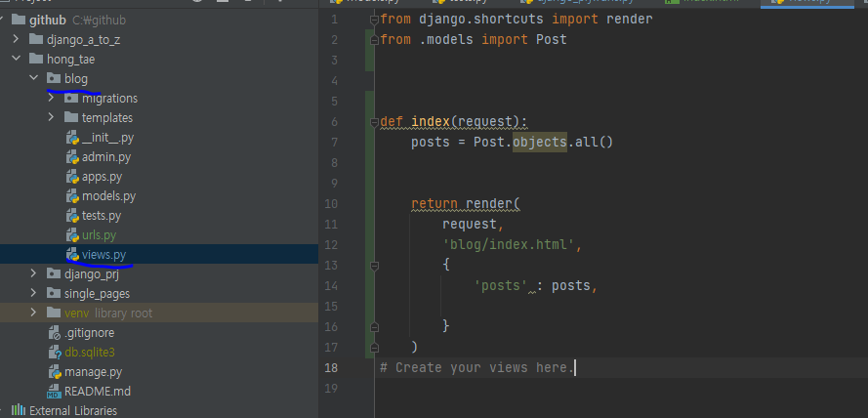Expand the django_prj package chevron

click(x=34, y=273)
